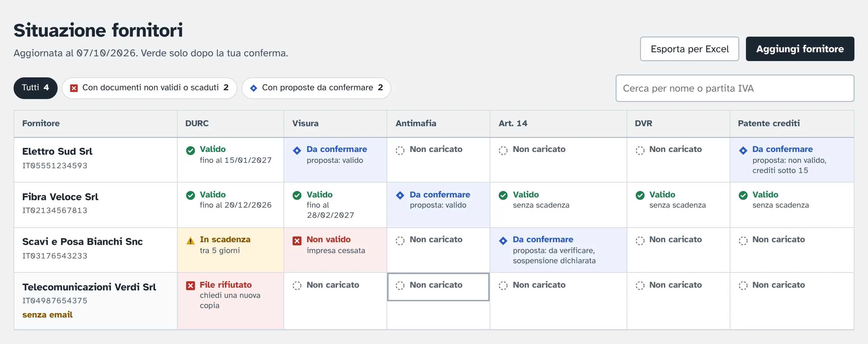
Task: Click 'sospensione dichiarata' proposal text
Action: [554, 261]
